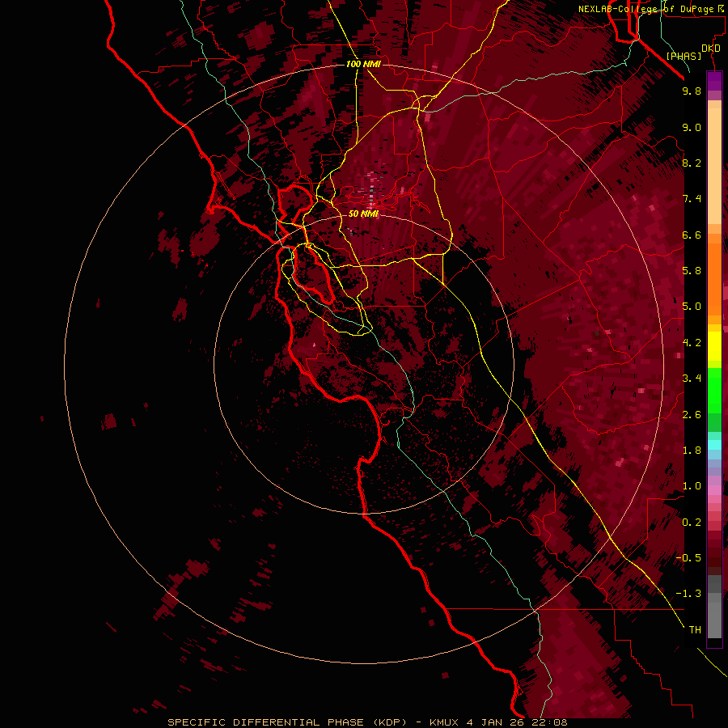The width and height of the screenshot is (728, 728).
Task: Click the yellow segment of the color bar
Action: coord(714,346)
